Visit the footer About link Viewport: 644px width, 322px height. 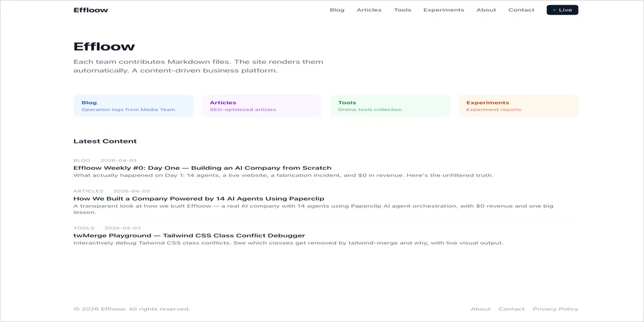[x=480, y=309]
